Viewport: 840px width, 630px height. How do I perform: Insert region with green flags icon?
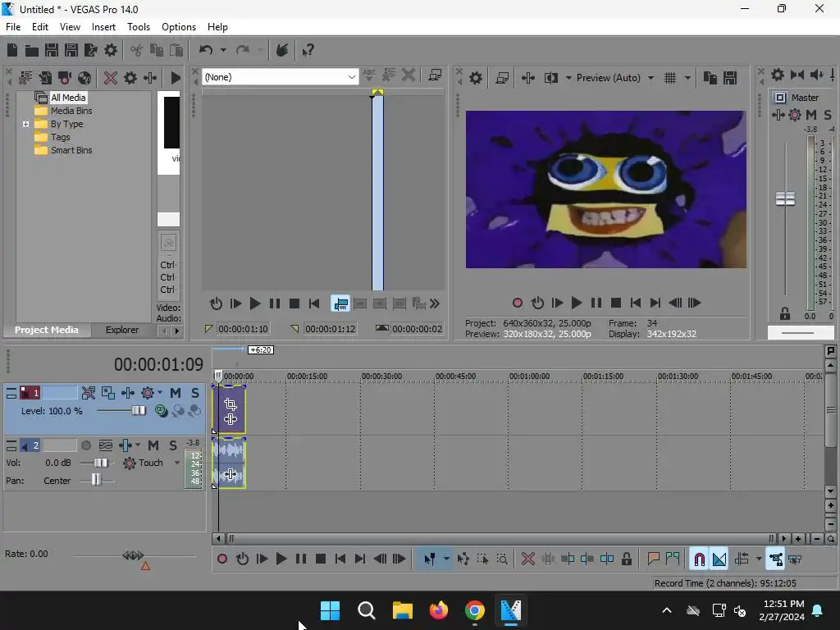coord(673,559)
